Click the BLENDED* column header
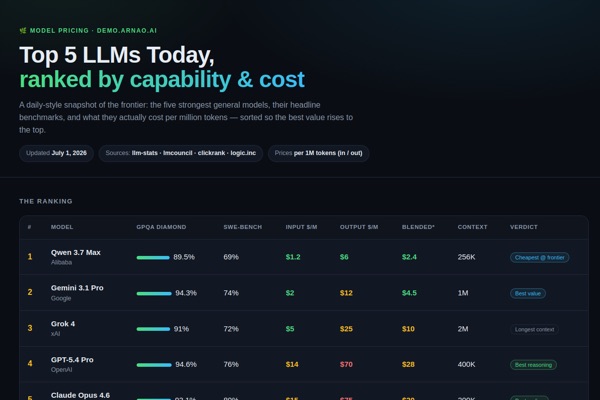The image size is (600, 400). point(418,227)
